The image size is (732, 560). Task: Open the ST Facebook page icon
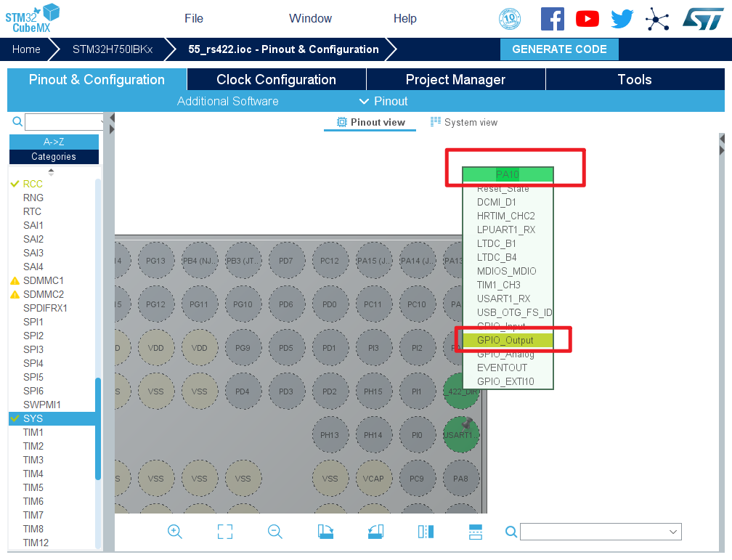552,19
